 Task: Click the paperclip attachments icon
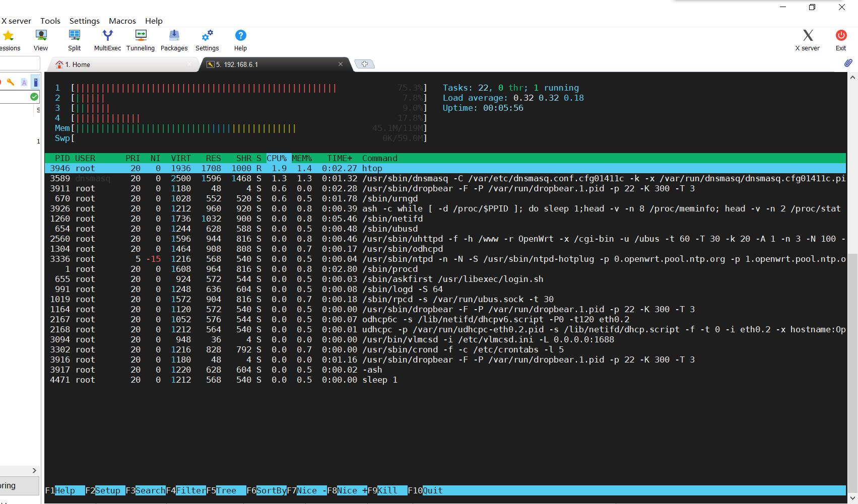click(x=848, y=63)
